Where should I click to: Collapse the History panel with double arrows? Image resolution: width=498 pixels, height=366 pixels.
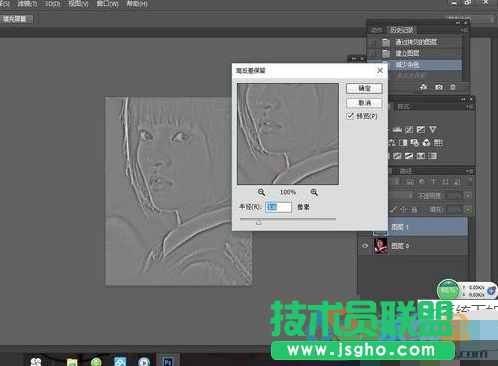[x=458, y=23]
